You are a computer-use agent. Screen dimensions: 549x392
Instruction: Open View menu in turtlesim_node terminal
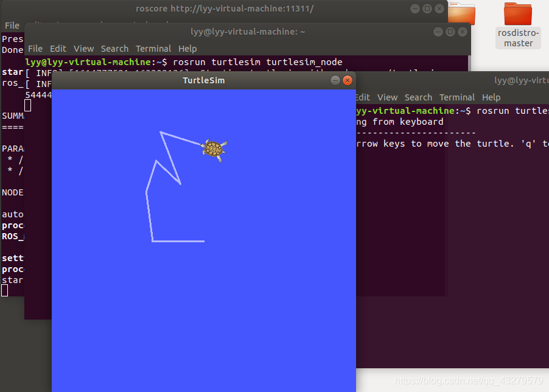coord(83,49)
